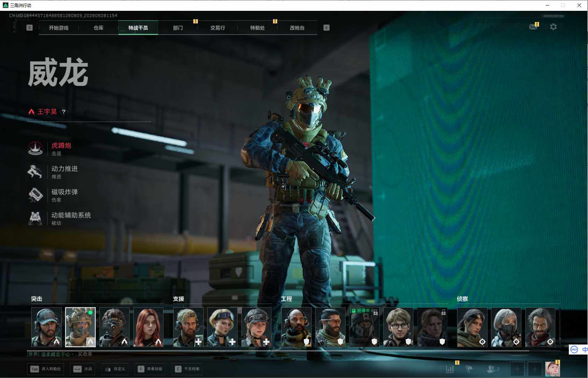Open the mail inbox icon
This screenshot has height=378, width=588.
click(533, 27)
